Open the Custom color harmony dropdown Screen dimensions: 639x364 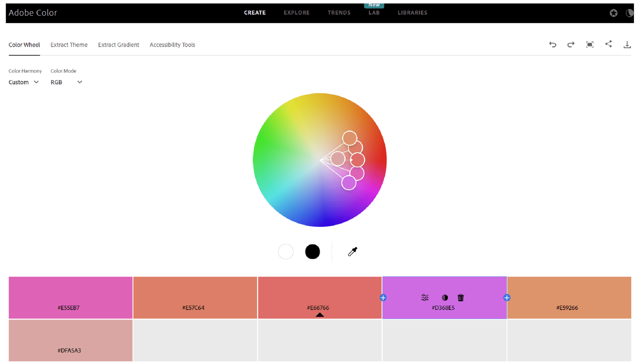click(x=24, y=82)
